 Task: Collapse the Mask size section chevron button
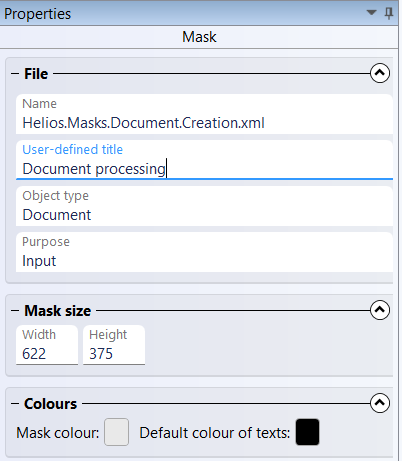click(380, 310)
